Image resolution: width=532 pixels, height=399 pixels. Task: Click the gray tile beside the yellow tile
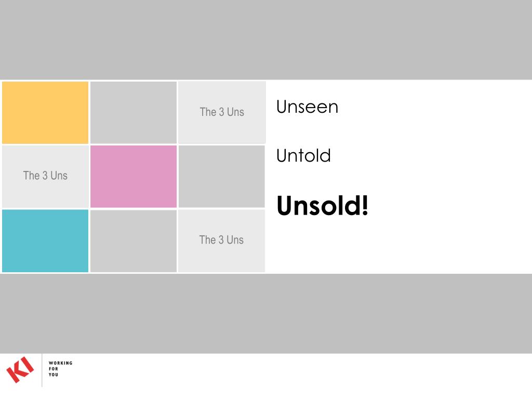coord(134,113)
